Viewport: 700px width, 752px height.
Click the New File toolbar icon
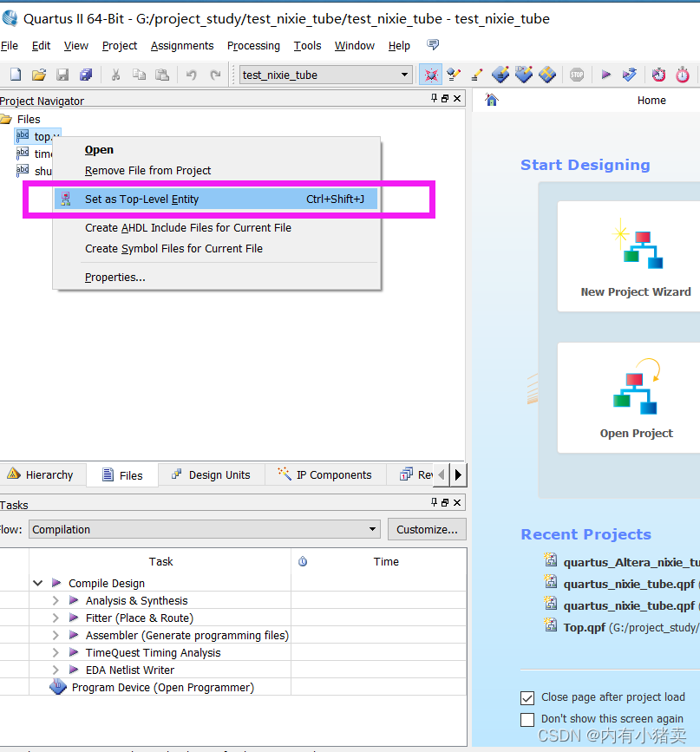coord(16,75)
